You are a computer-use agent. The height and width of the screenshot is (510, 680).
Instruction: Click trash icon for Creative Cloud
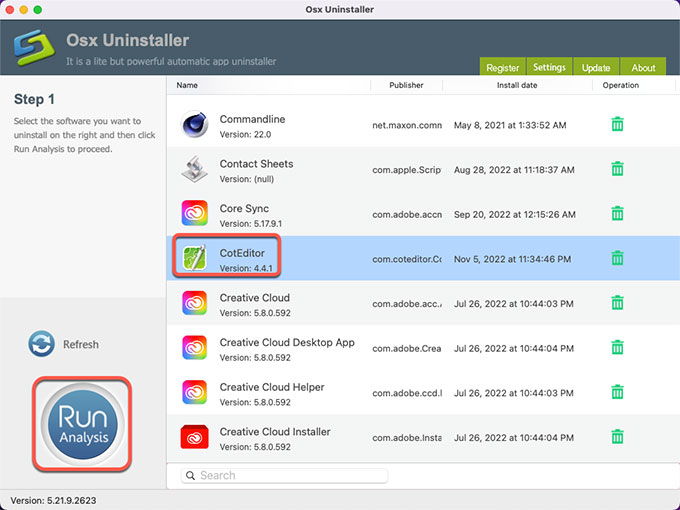pyautogui.click(x=618, y=303)
